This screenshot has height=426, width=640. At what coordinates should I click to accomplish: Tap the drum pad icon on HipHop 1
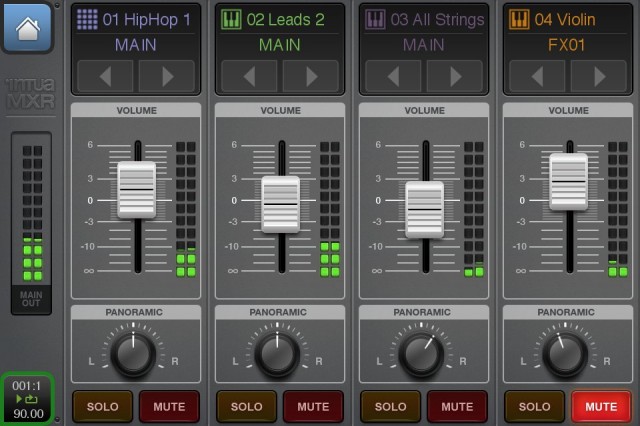[88, 19]
